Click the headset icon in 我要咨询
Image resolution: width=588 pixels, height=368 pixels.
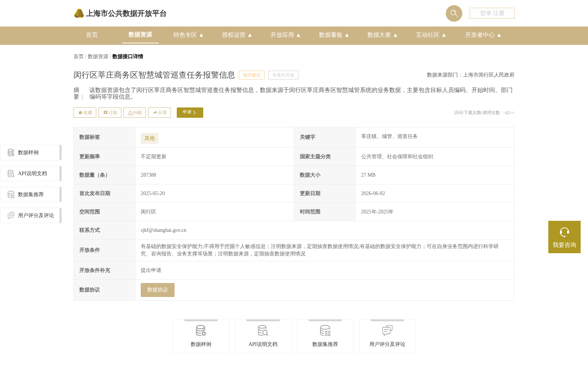564,232
